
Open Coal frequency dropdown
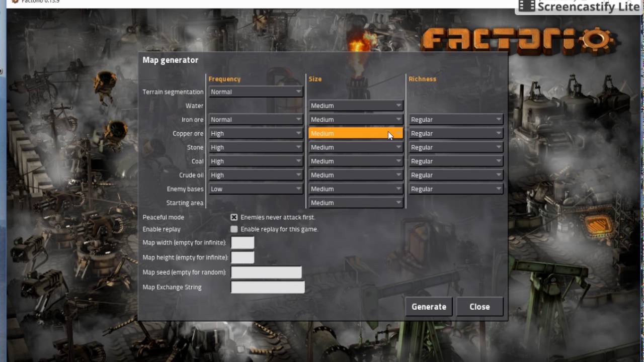256,161
